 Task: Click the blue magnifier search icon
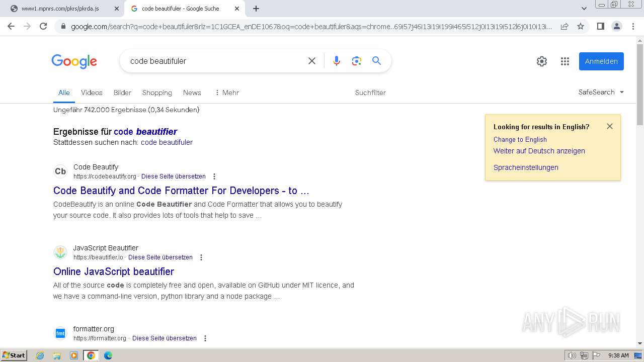click(376, 61)
